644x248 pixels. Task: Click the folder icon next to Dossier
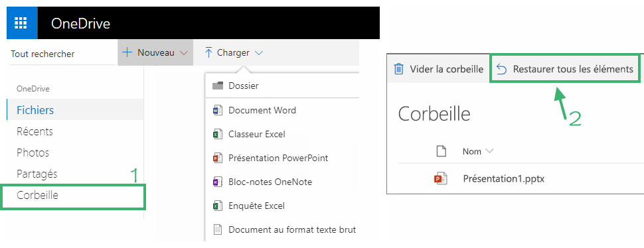point(217,86)
